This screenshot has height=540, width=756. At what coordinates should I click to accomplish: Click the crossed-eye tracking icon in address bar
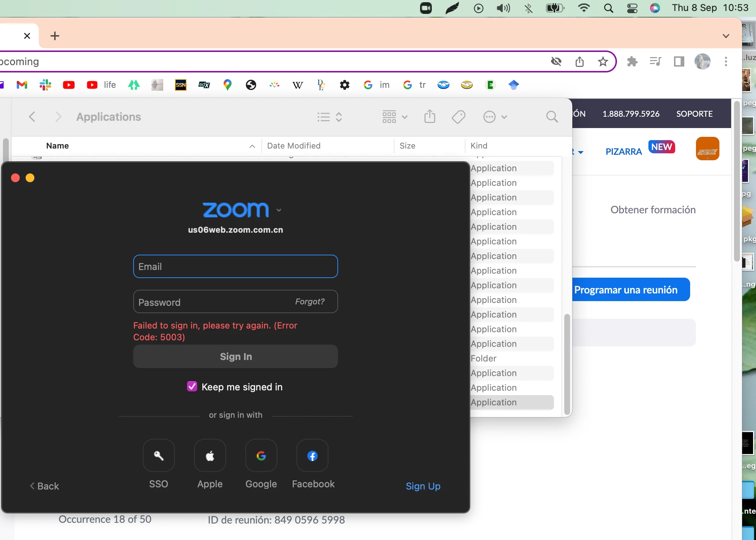556,61
